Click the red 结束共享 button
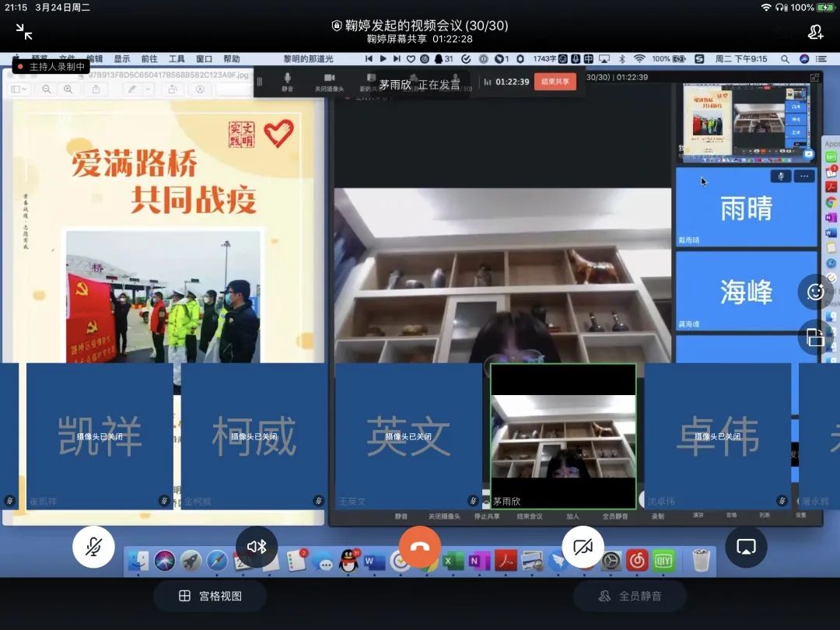The height and width of the screenshot is (630, 840). 555,82
